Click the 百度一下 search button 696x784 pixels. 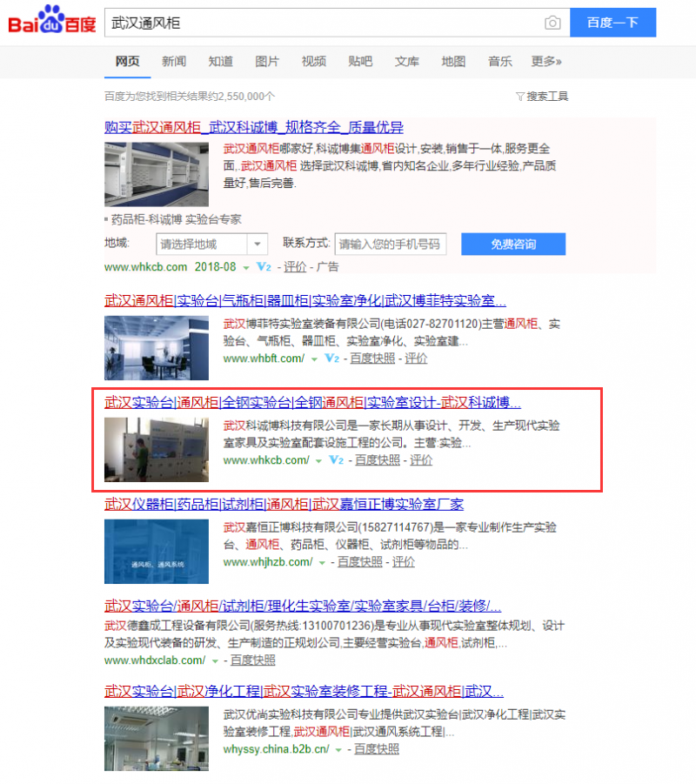click(x=612, y=23)
